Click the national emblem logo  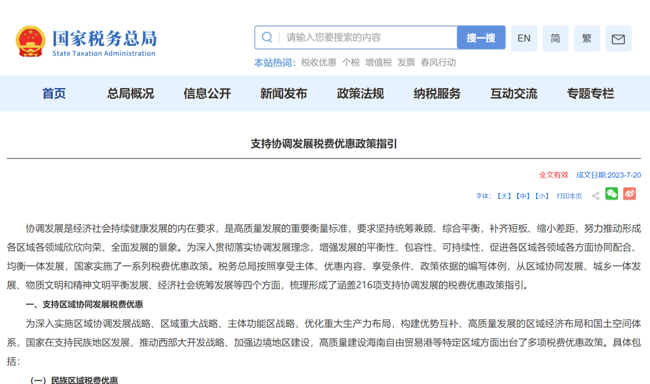pyautogui.click(x=30, y=41)
